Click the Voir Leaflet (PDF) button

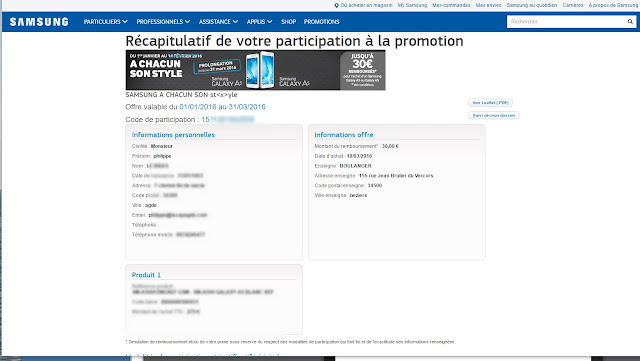click(490, 103)
